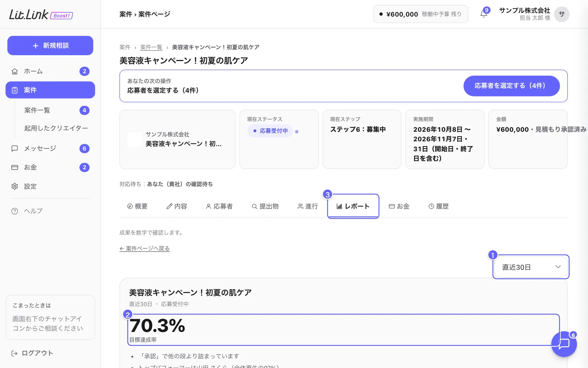Click the ¥600,000 稼働中予算 残り pill
This screenshot has width=588, height=368.
click(420, 14)
